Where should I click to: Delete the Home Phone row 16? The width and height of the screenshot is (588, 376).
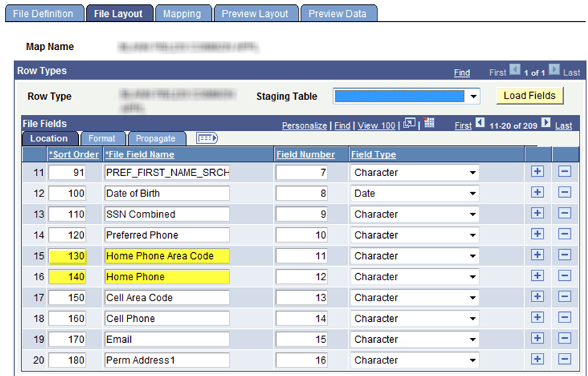(564, 276)
